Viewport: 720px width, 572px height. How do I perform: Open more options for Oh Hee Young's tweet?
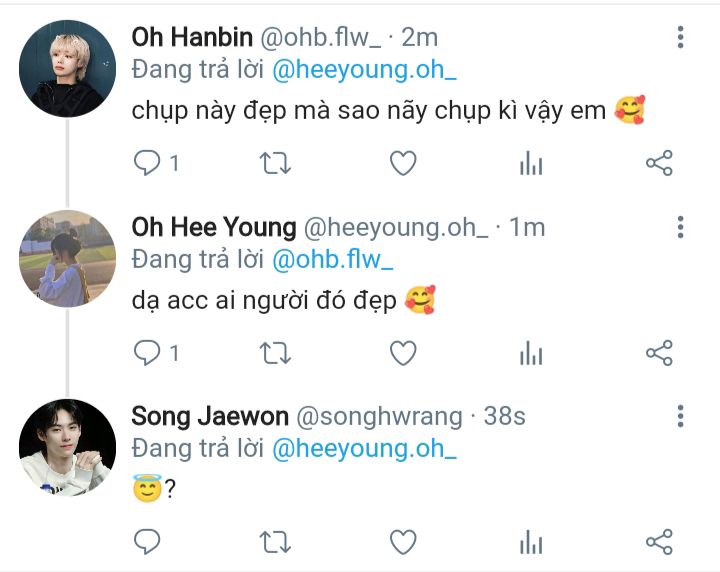681,227
